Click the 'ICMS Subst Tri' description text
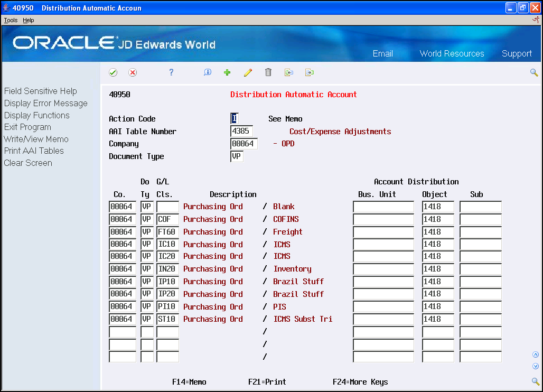 tap(303, 319)
